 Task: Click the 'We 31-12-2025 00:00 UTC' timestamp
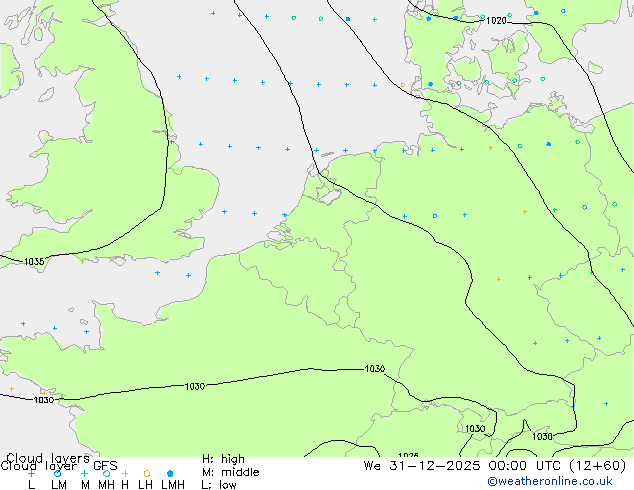point(464,466)
